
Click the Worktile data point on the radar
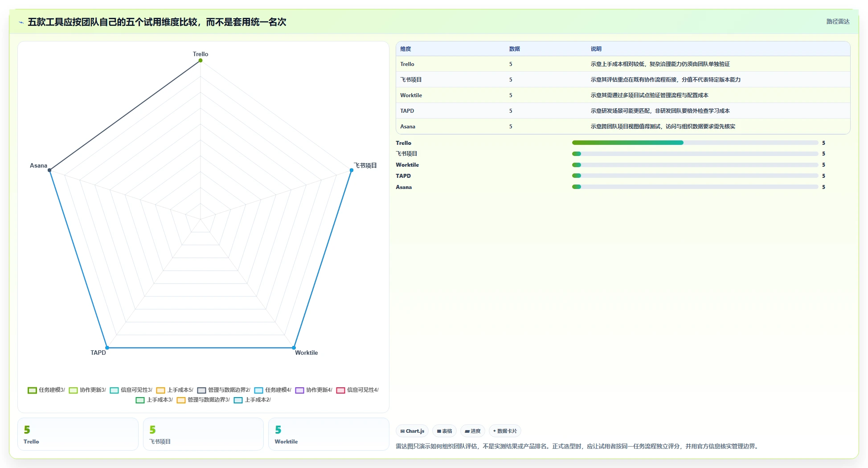tap(294, 348)
